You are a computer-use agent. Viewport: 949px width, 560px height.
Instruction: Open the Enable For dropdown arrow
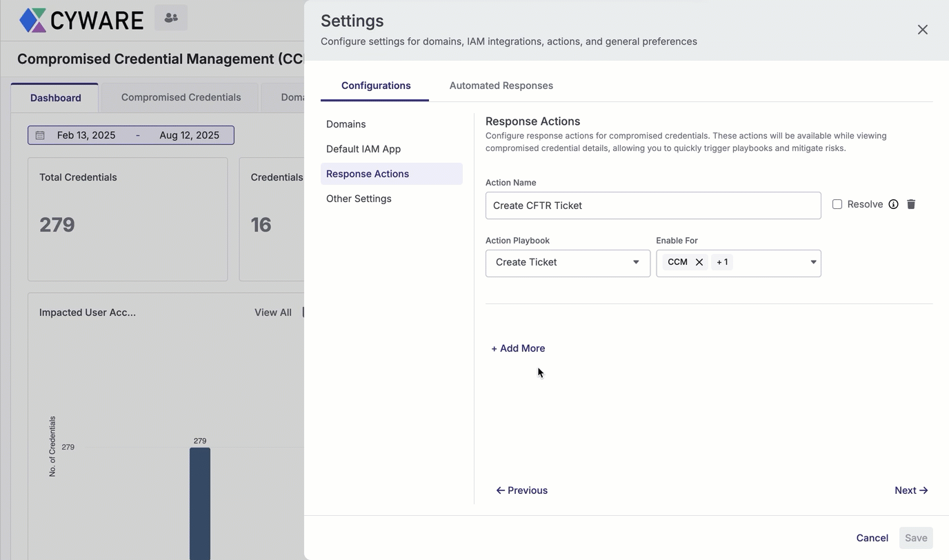click(813, 263)
